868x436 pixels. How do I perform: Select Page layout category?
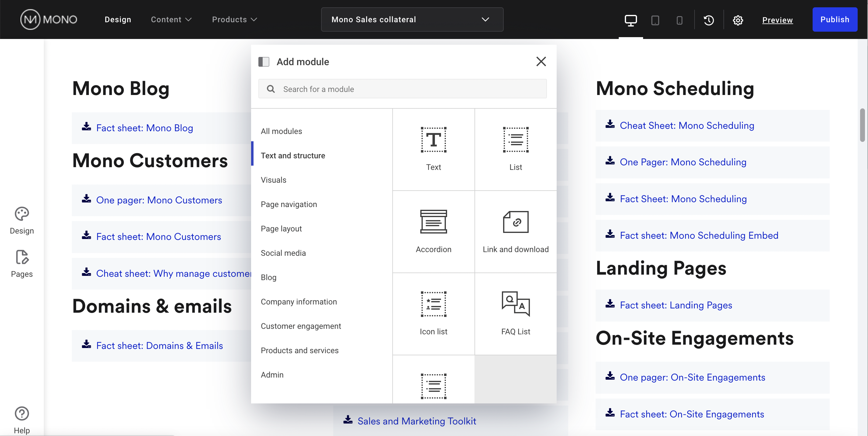(x=281, y=229)
